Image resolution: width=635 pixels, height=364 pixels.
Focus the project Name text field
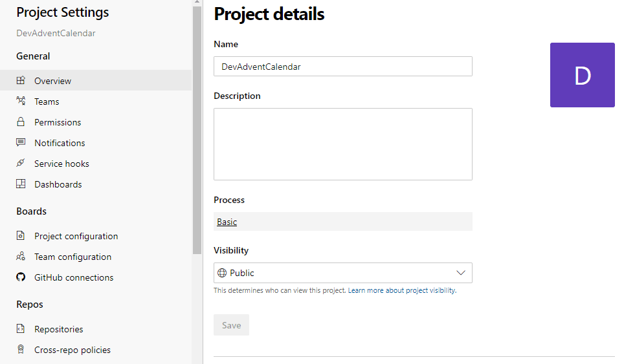[342, 67]
